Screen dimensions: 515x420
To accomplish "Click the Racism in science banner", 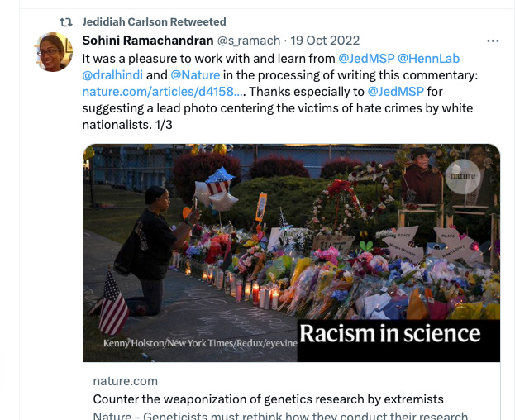I will click(x=398, y=341).
